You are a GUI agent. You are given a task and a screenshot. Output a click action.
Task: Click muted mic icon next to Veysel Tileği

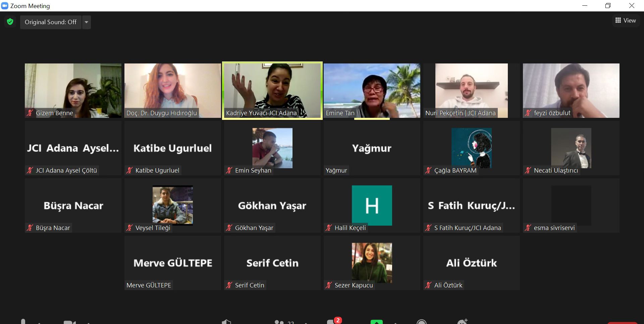coord(129,228)
